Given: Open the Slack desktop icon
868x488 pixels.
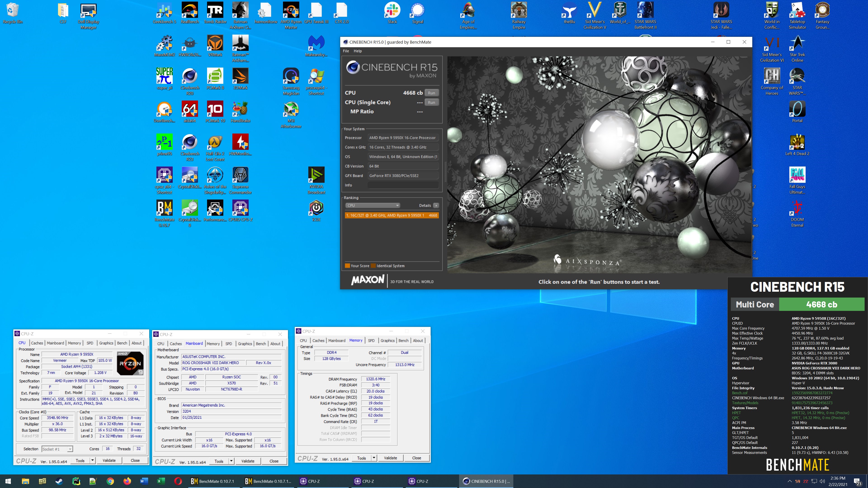Looking at the screenshot, I should [x=392, y=13].
